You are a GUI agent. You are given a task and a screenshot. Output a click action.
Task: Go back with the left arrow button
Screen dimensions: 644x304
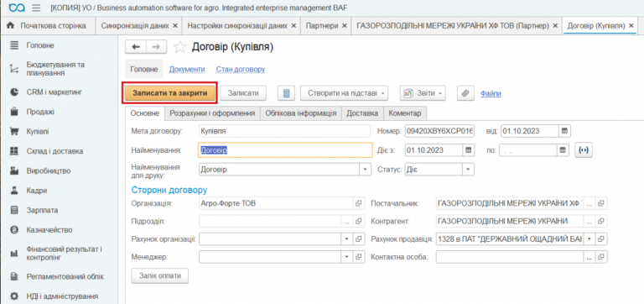[136, 47]
